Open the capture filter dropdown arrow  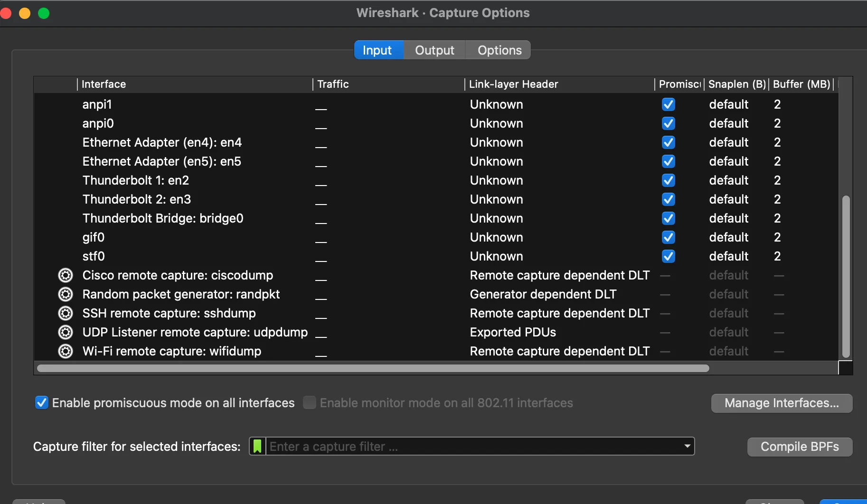point(686,446)
